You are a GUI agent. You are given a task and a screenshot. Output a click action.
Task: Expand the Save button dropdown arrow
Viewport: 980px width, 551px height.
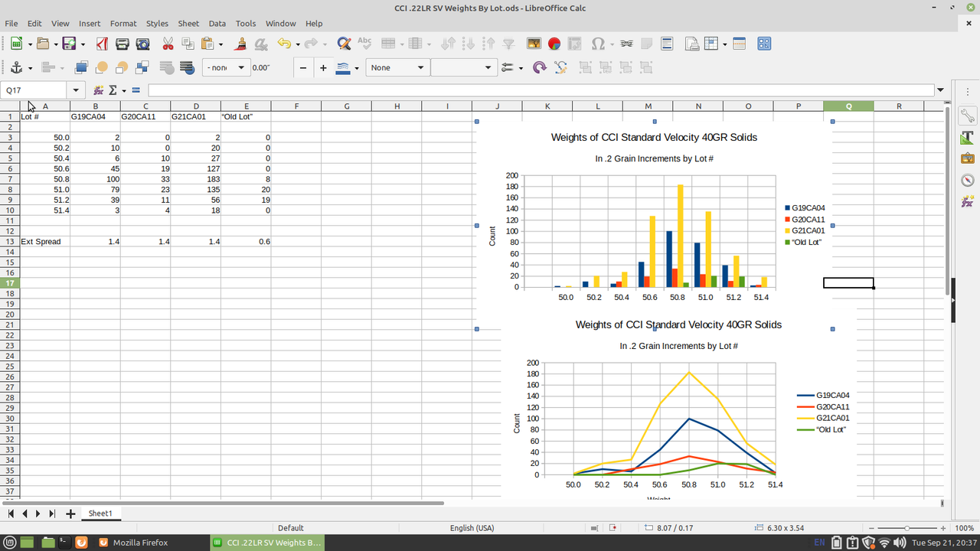pyautogui.click(x=82, y=44)
